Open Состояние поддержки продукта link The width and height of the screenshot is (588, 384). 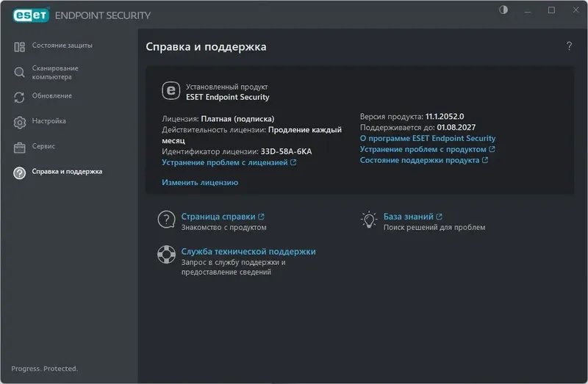(420, 160)
